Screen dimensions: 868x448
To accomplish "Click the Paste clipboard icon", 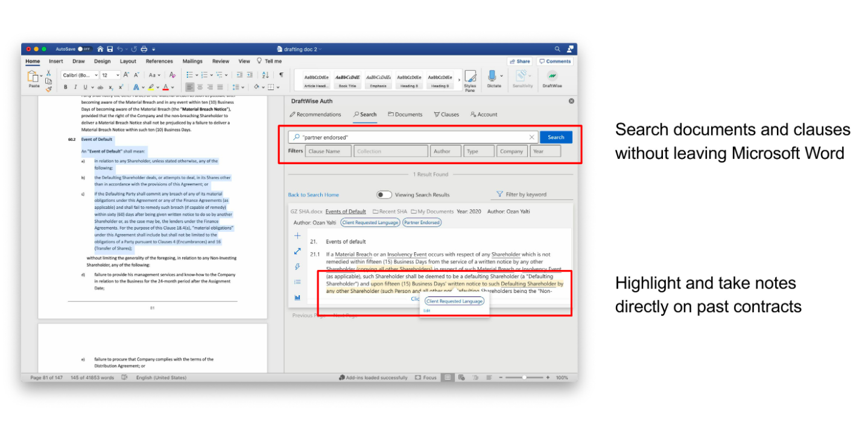I will click(x=32, y=76).
